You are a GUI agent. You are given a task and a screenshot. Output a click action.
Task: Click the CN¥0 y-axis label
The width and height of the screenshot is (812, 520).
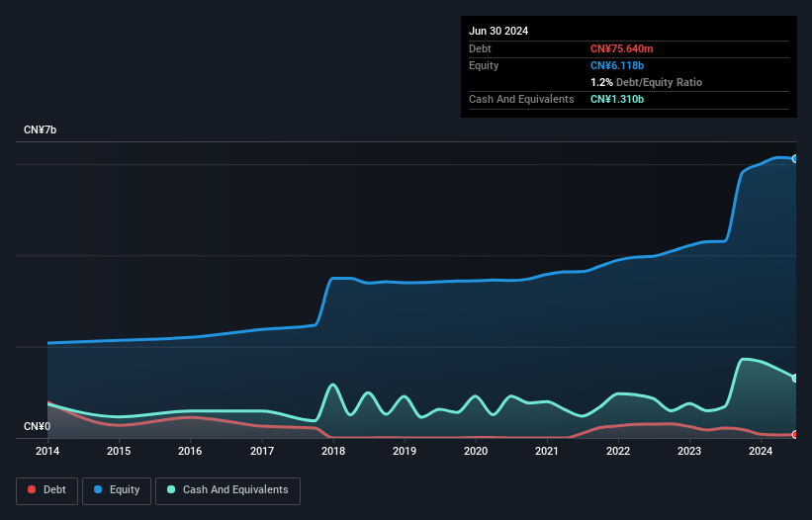tap(37, 426)
